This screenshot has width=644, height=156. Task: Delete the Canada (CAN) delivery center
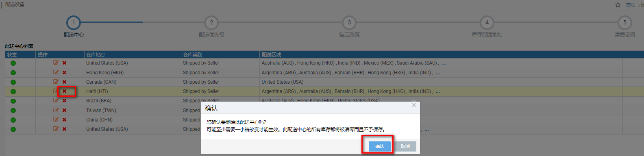click(64, 82)
